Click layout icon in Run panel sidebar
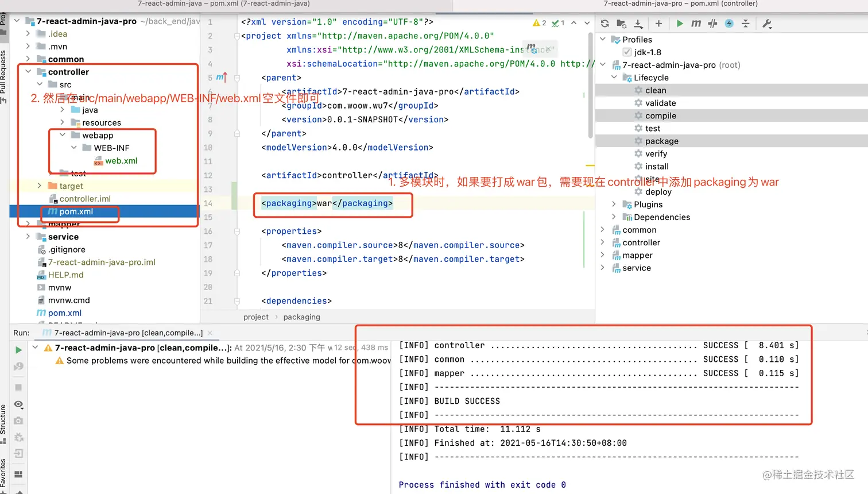This screenshot has width=868, height=494. point(18,474)
